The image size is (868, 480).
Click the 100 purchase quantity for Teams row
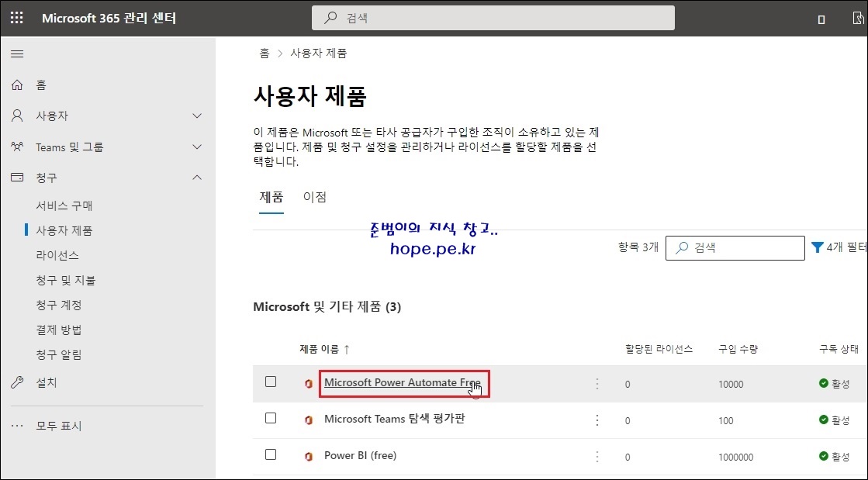tap(726, 421)
